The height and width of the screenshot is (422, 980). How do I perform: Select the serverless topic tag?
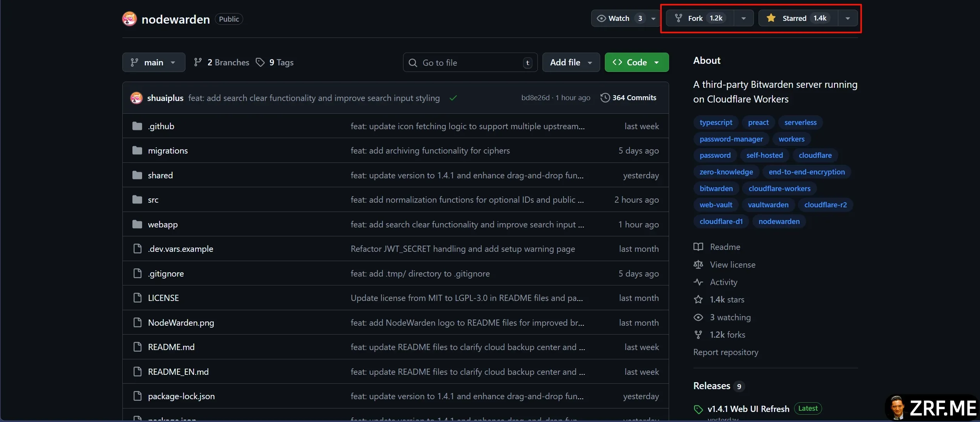[800, 122]
